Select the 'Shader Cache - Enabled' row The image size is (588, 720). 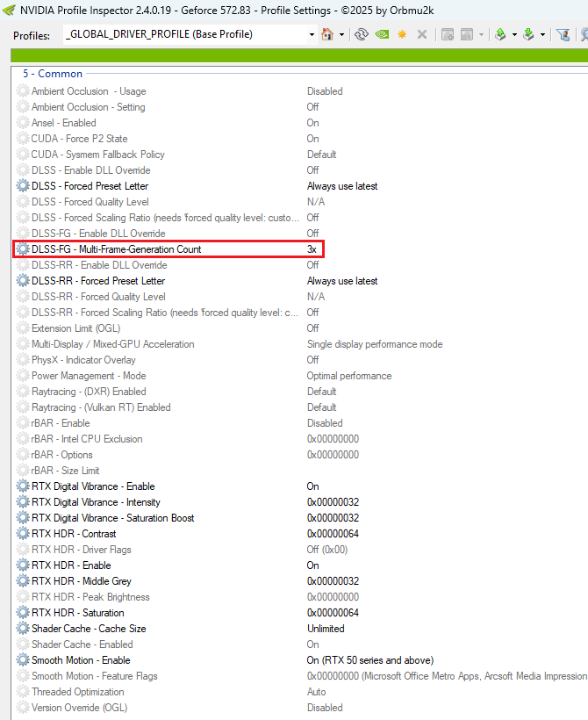click(299, 644)
